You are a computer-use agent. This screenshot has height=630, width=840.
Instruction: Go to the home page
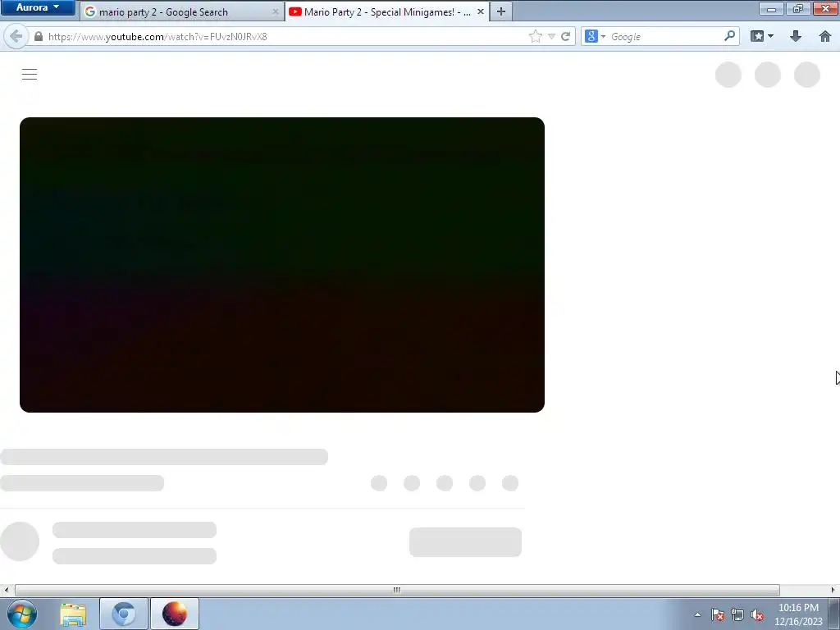825,36
